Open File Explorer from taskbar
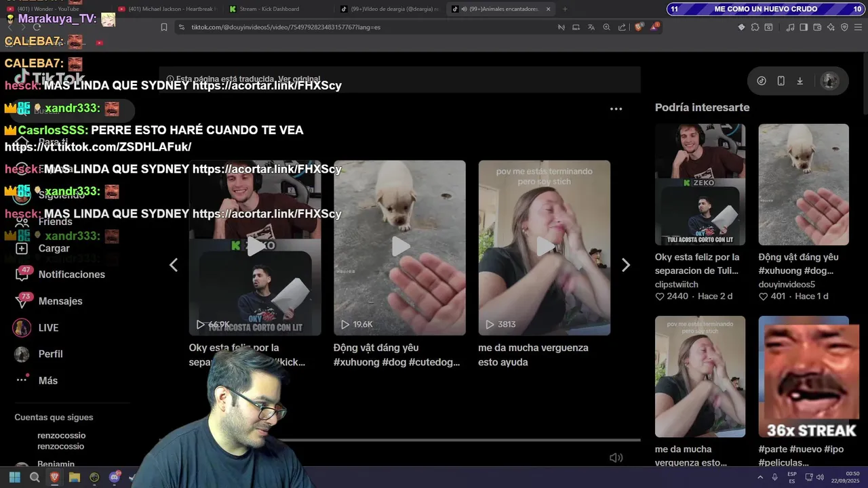The width and height of the screenshot is (868, 488). (x=75, y=477)
